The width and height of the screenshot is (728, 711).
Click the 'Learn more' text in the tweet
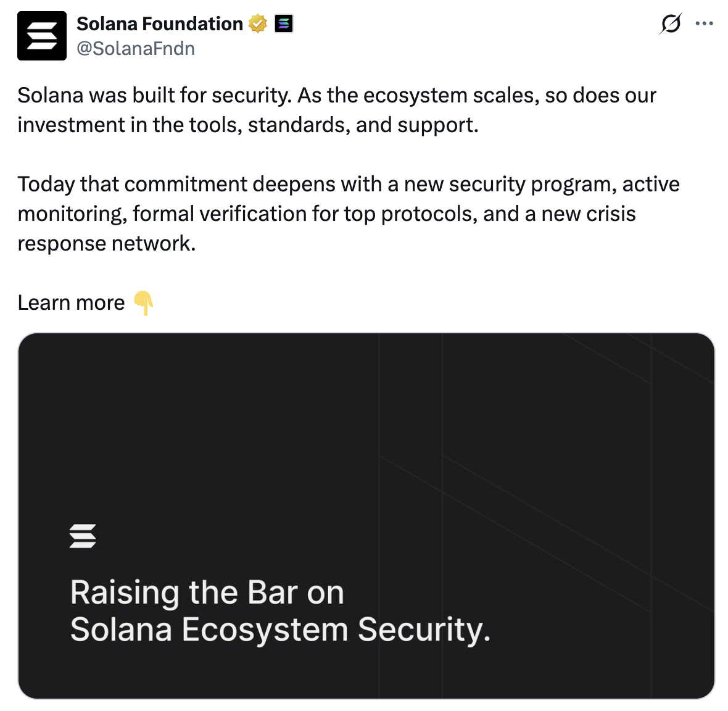tap(71, 302)
